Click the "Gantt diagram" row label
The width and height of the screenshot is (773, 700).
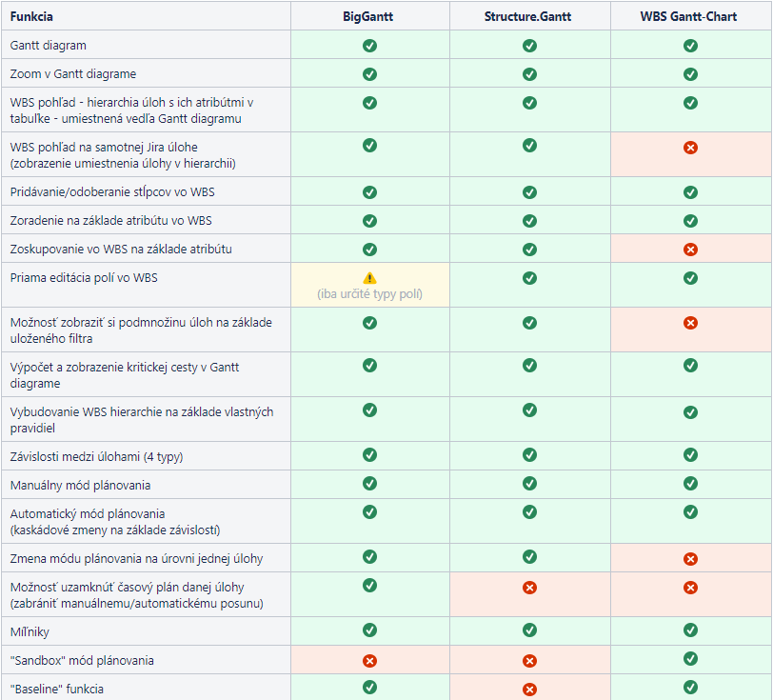49,46
